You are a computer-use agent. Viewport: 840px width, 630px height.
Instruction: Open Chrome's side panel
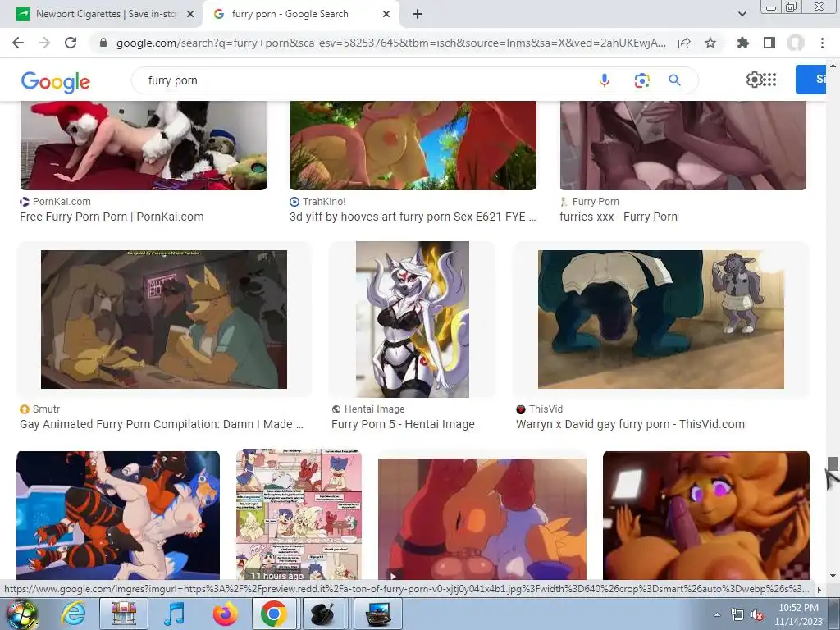click(769, 43)
